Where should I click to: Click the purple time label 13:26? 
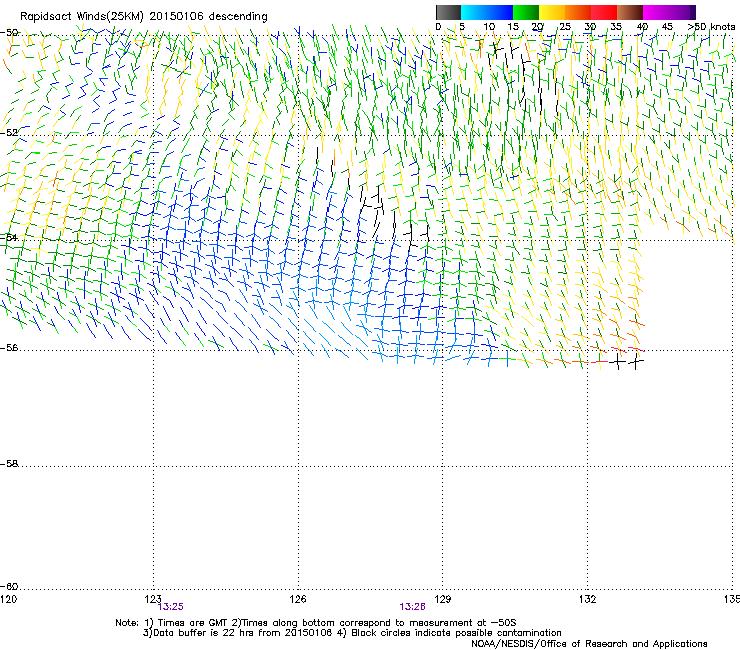coord(412,607)
